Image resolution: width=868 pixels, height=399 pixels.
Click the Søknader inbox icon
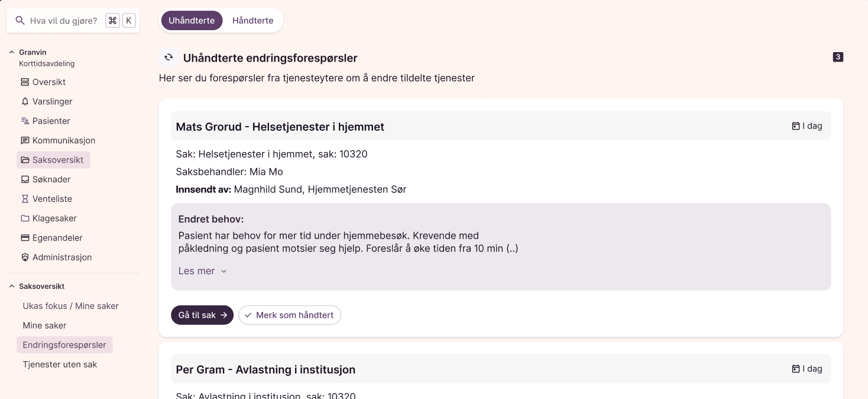[25, 179]
